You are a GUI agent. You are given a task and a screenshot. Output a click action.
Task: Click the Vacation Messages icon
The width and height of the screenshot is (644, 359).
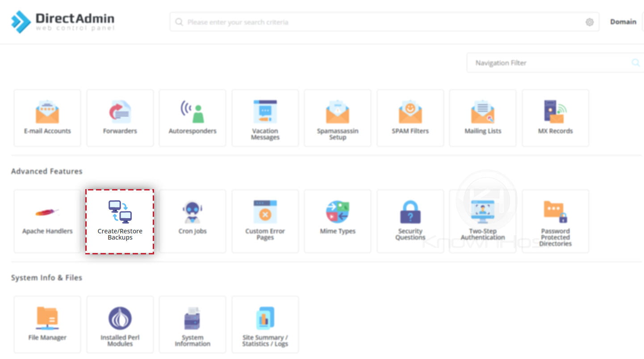[265, 118]
